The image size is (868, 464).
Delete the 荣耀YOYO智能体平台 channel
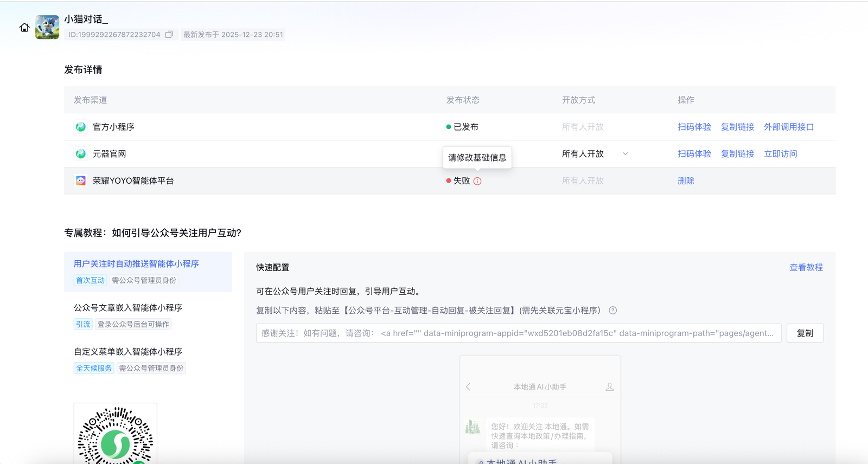click(x=686, y=181)
